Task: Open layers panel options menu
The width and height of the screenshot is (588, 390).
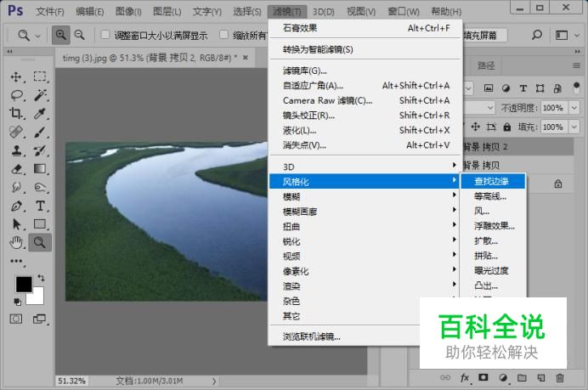Action: (x=576, y=65)
